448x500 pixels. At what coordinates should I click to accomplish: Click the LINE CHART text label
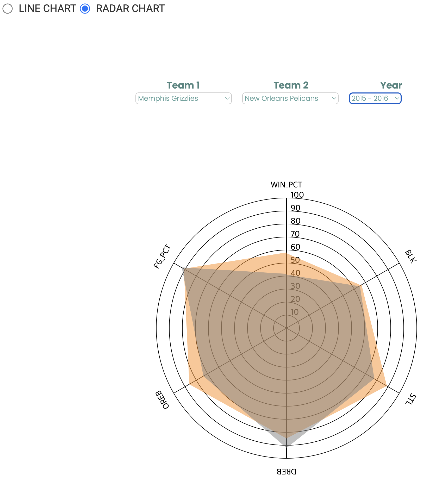click(47, 9)
